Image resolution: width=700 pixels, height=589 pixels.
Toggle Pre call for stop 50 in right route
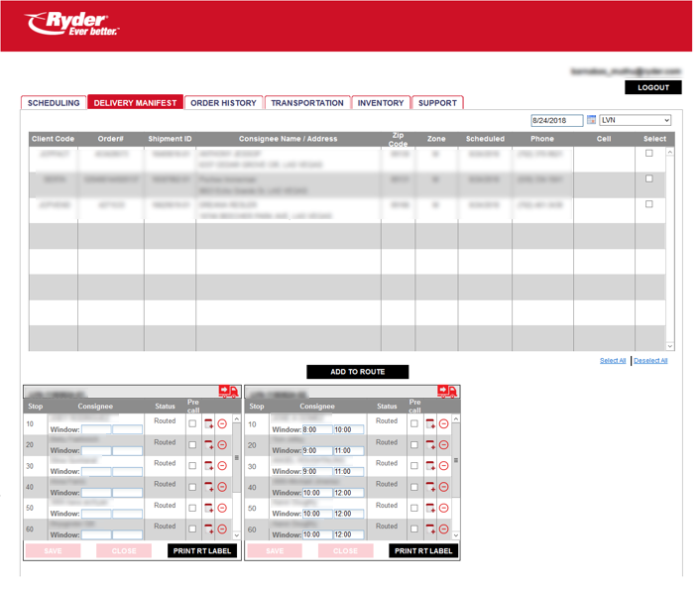pos(414,508)
